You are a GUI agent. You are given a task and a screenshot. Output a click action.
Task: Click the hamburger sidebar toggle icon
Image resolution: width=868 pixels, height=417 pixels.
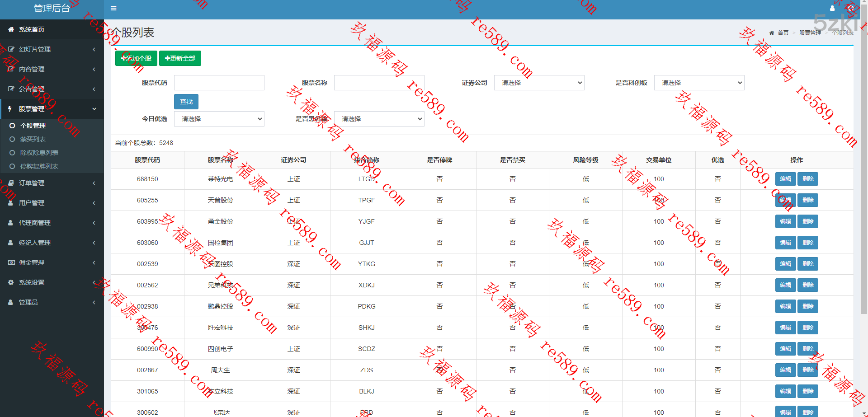[x=113, y=8]
